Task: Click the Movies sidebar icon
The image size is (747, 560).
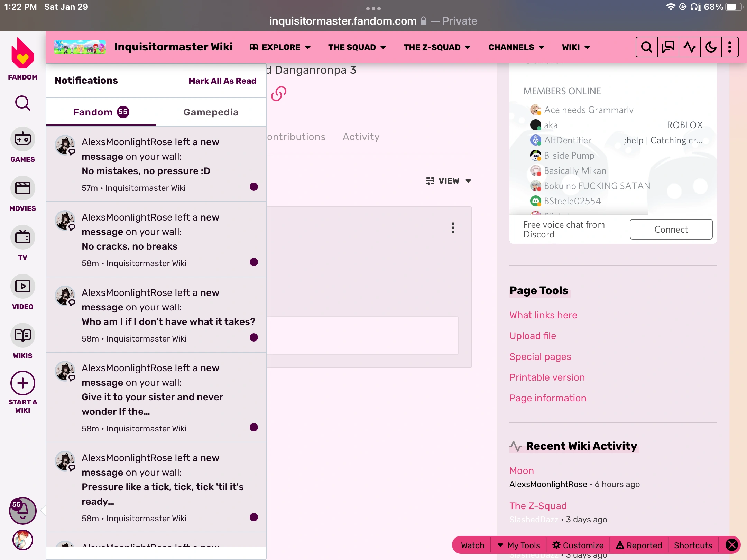Action: (22, 189)
